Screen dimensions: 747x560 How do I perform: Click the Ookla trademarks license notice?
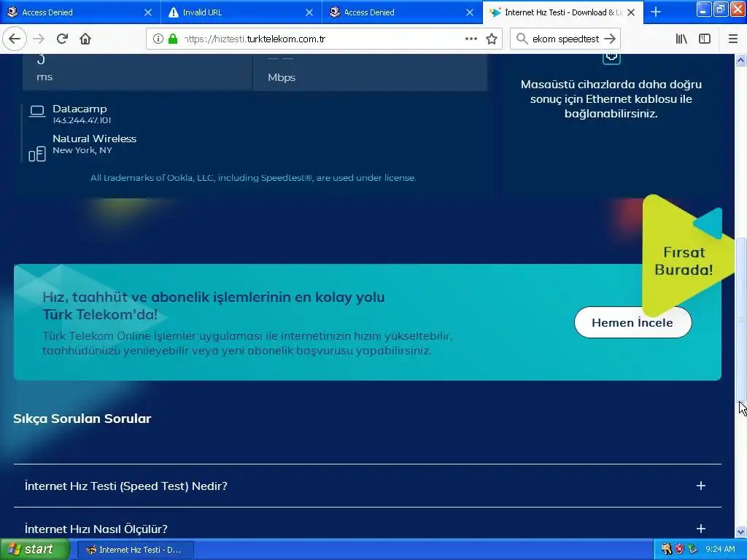[x=253, y=178]
